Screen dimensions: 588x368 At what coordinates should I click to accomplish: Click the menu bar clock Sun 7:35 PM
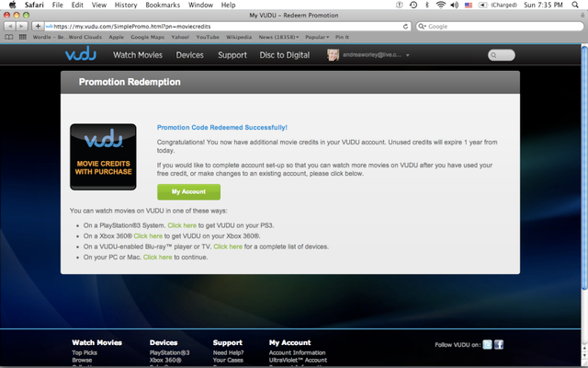(543, 5)
